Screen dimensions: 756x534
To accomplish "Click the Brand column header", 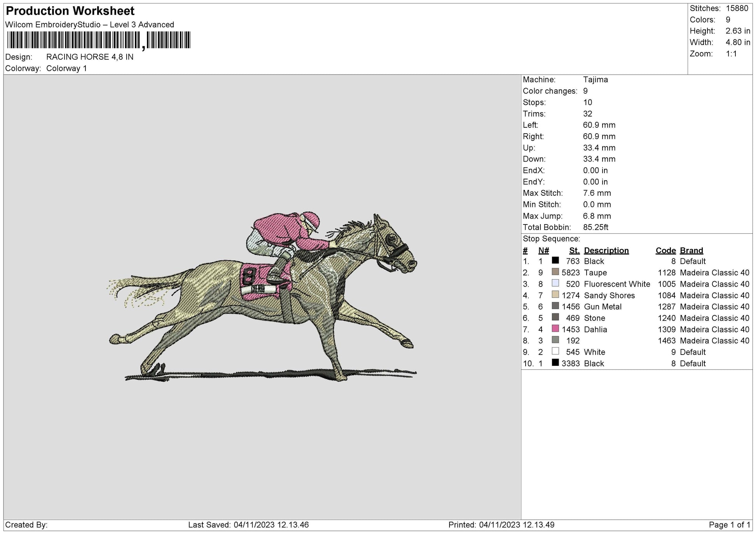I will click(x=691, y=250).
